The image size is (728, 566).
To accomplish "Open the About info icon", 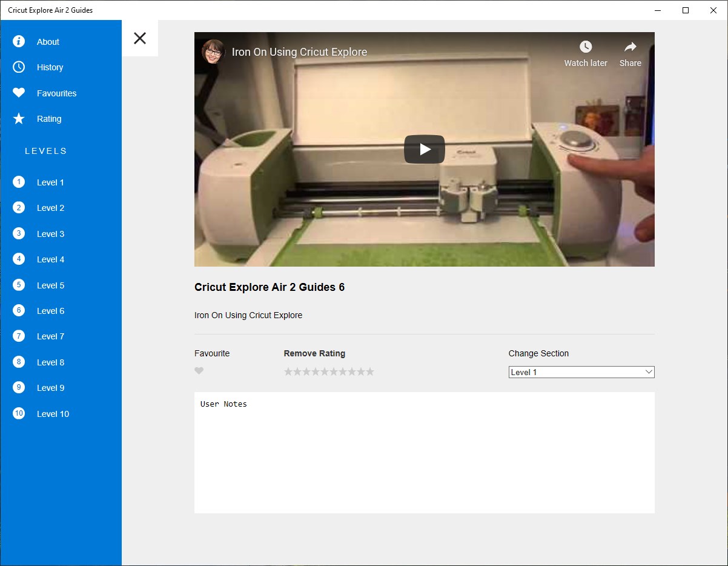I will tap(19, 41).
